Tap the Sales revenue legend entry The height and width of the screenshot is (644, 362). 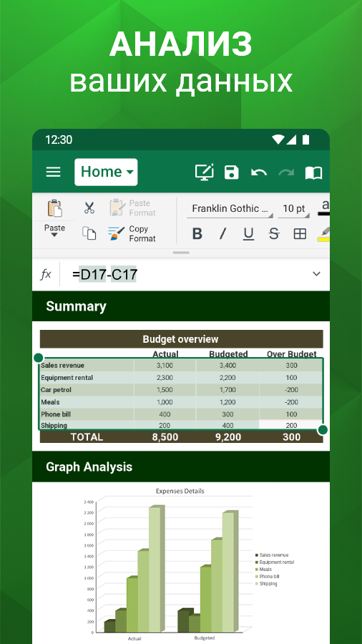271,555
